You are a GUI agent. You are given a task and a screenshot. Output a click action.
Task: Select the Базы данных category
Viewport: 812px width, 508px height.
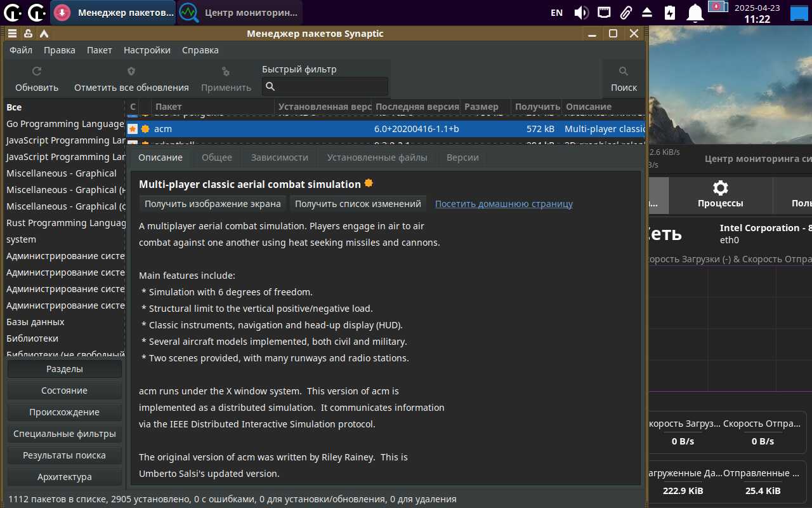[x=36, y=322]
